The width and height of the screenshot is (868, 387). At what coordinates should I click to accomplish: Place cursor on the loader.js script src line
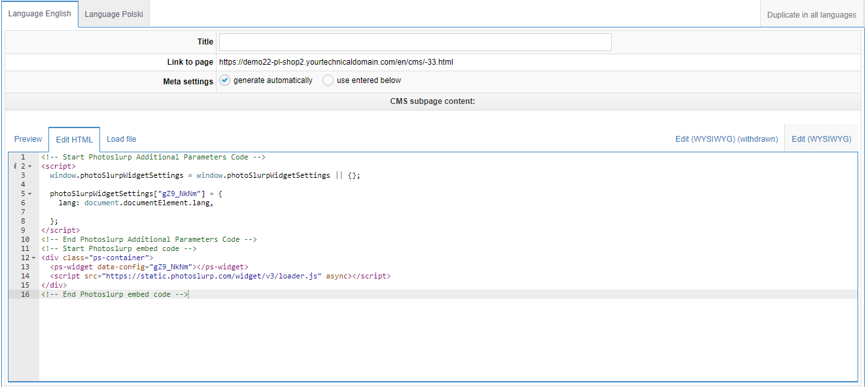coord(220,276)
